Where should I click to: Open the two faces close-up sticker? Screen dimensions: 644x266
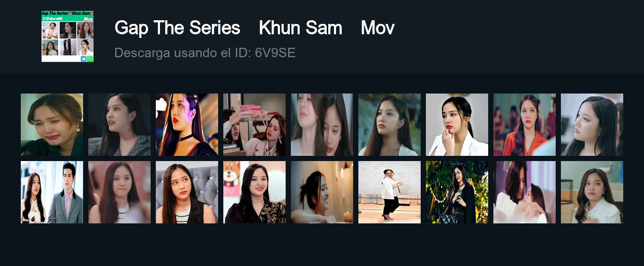pyautogui.click(x=322, y=125)
